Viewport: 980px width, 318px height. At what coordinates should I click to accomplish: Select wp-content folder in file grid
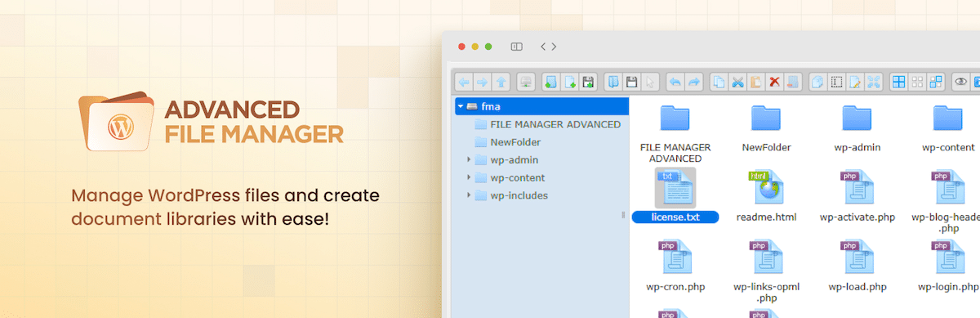[x=948, y=129]
